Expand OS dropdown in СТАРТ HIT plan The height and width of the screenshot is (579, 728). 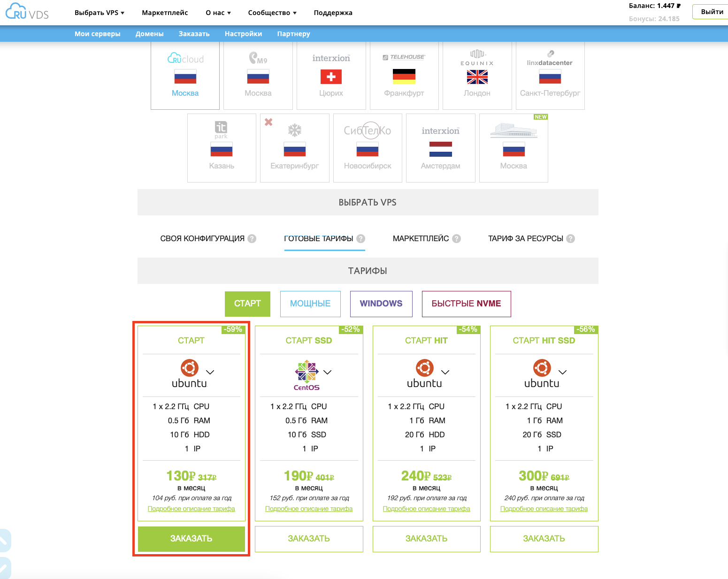click(x=445, y=372)
